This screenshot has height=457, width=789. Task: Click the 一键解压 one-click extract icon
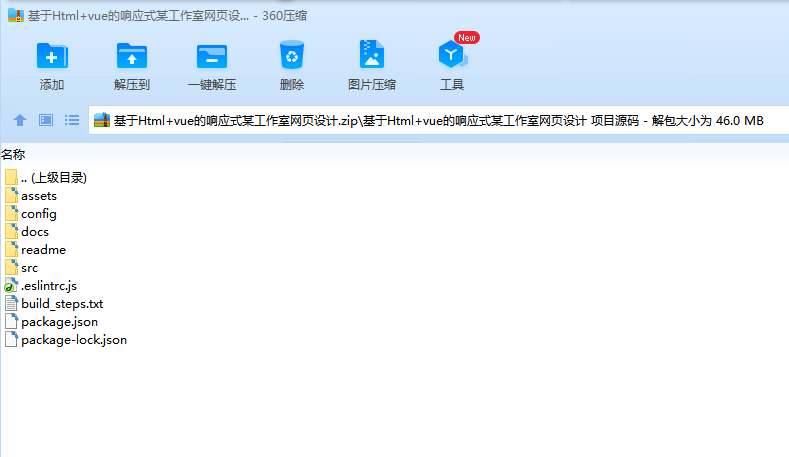click(x=212, y=55)
